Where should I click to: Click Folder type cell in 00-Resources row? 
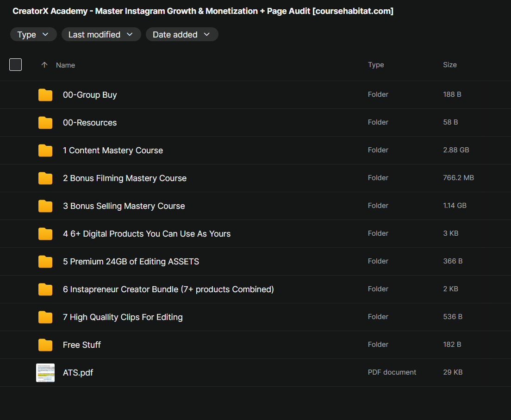(x=378, y=122)
